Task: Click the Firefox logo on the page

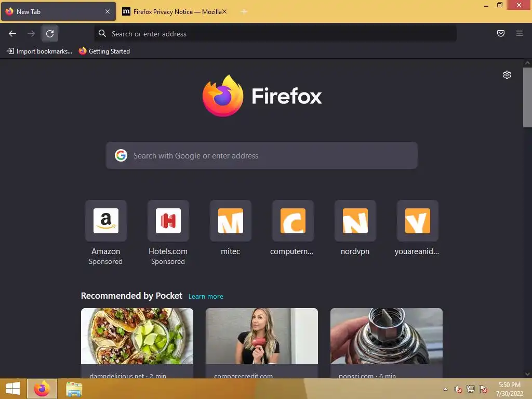Action: tap(262, 96)
